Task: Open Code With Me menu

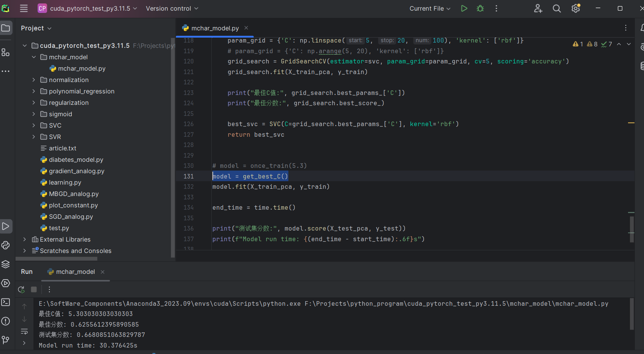Action: (538, 8)
